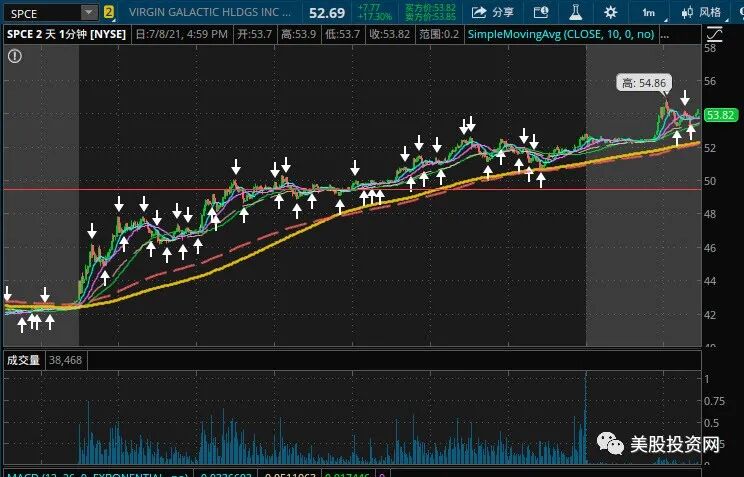744x477 pixels.
Task: Open the 1m timeframe dropdown
Action: (x=649, y=12)
